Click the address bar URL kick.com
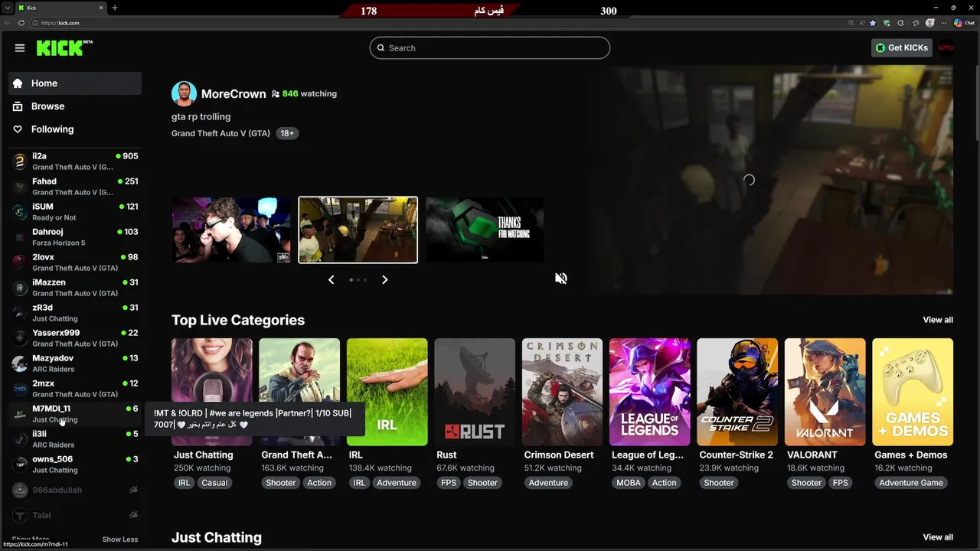 60,23
